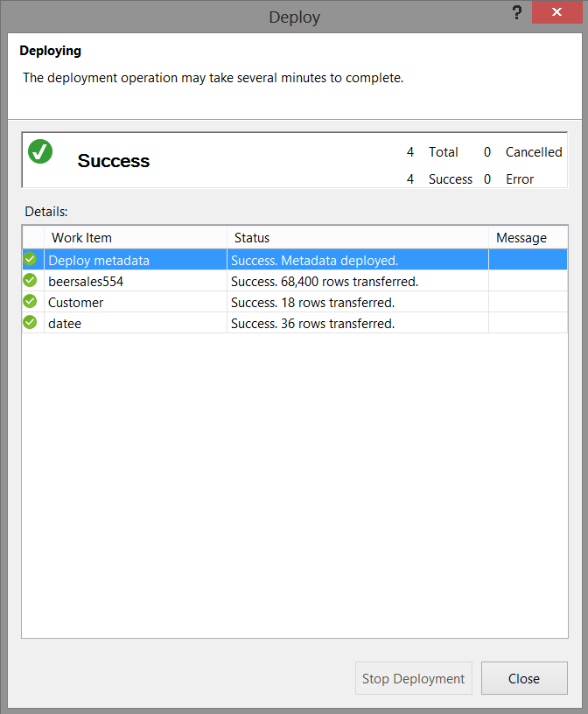This screenshot has width=588, height=714.
Task: Click the 'Deploying' heading
Action: pyautogui.click(x=50, y=51)
